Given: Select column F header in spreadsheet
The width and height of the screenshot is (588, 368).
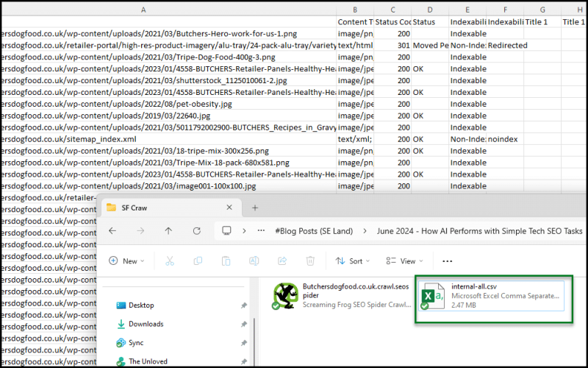Looking at the screenshot, I should (x=505, y=10).
